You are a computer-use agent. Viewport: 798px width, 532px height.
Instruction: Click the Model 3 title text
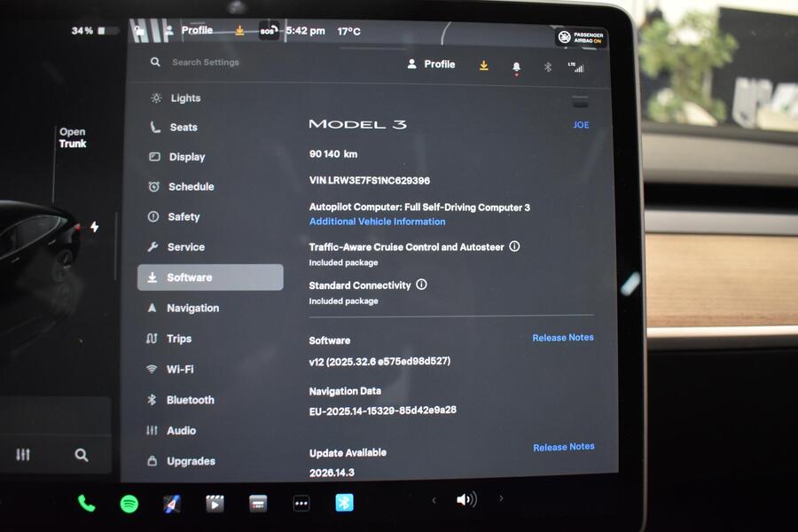pos(357,124)
